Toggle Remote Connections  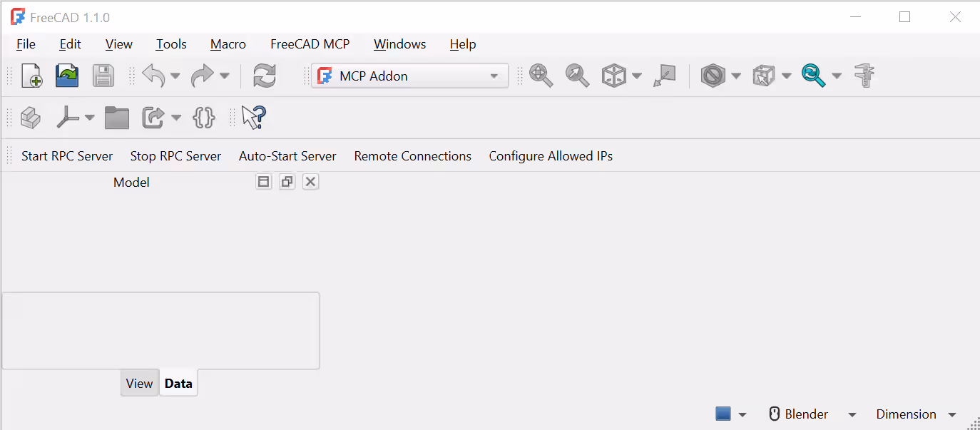pyautogui.click(x=413, y=156)
